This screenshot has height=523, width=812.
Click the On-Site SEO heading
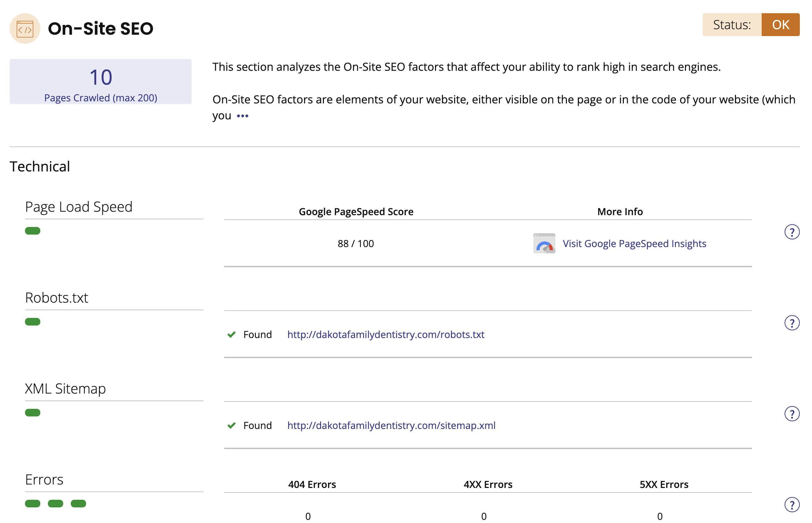coord(101,28)
